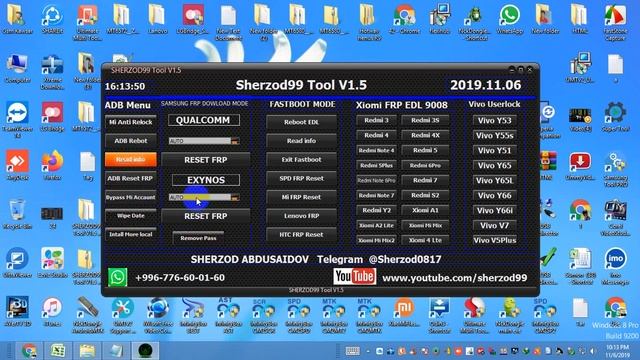Select the Redmi 7 button

[x=425, y=180]
